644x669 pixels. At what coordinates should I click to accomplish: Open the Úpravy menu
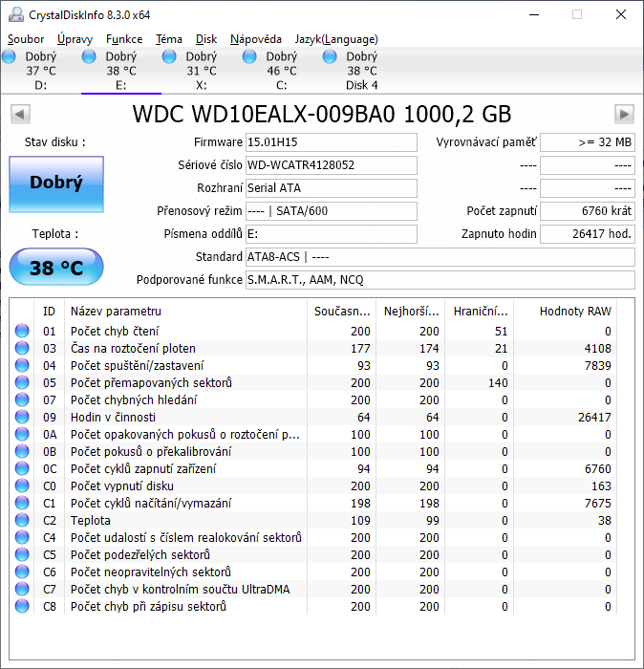click(x=75, y=39)
